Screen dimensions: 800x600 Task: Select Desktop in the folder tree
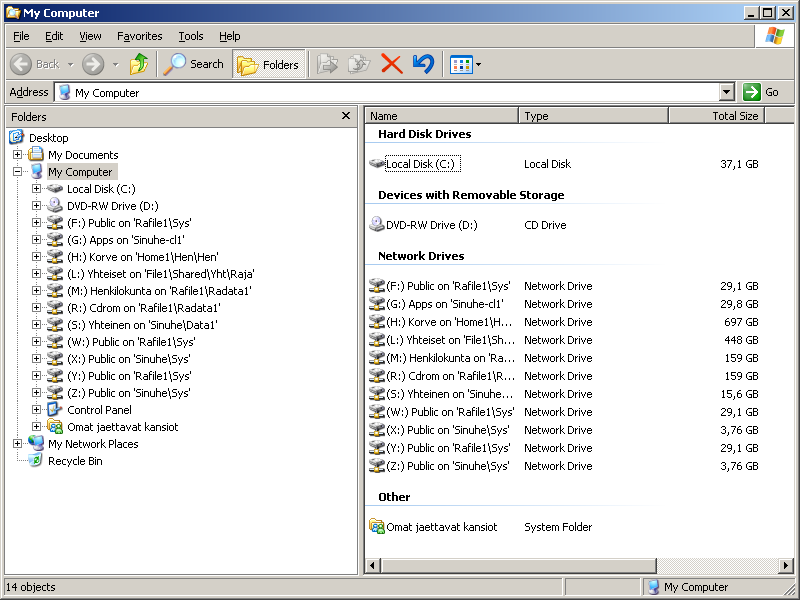(x=48, y=138)
